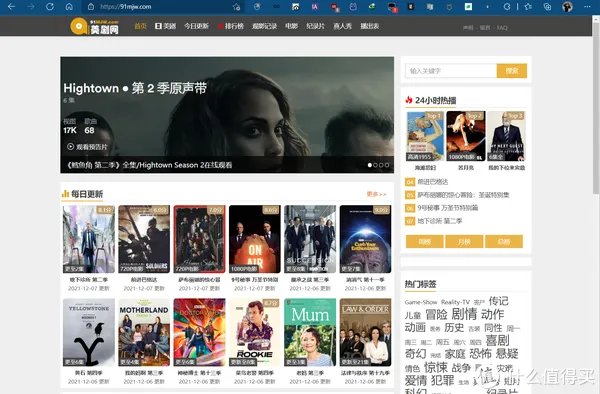Select the 恐怖 tag

coord(481,353)
